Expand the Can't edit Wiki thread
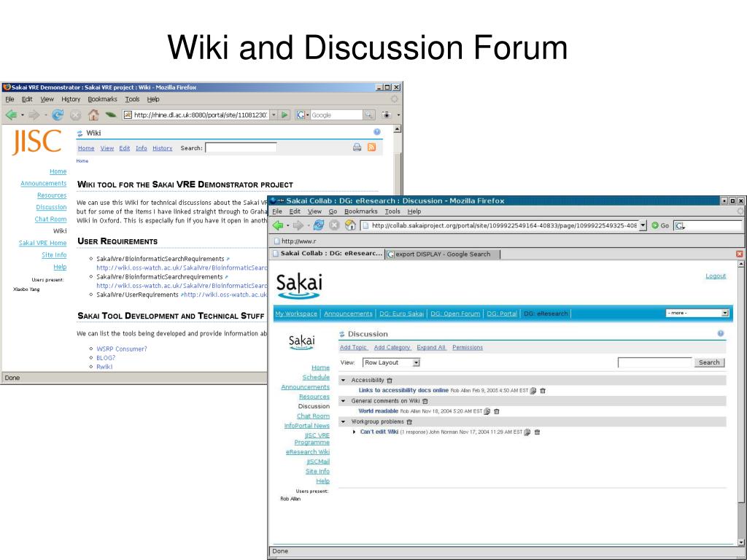 [x=354, y=432]
